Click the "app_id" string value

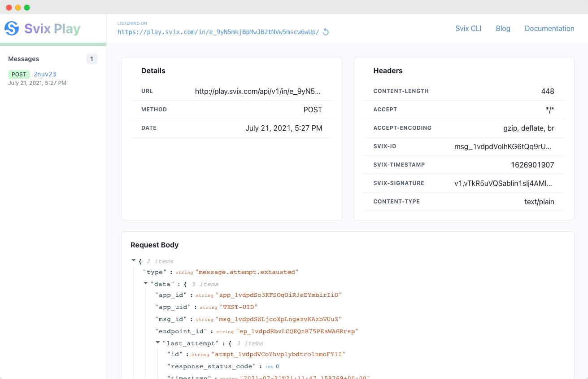279,295
